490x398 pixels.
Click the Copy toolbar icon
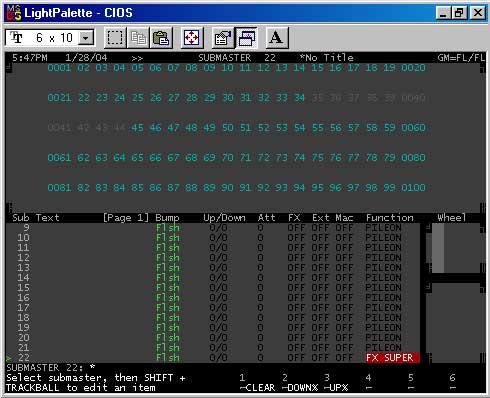pos(138,38)
